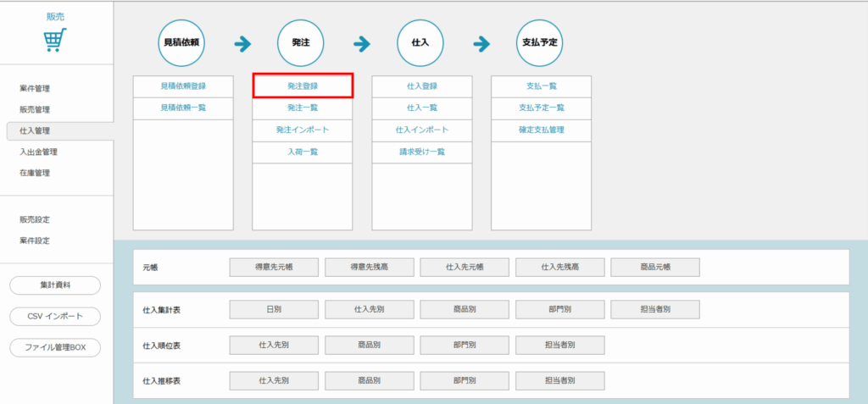Open 見積依頼登録 link
This screenshot has width=868, height=404.
[183, 86]
